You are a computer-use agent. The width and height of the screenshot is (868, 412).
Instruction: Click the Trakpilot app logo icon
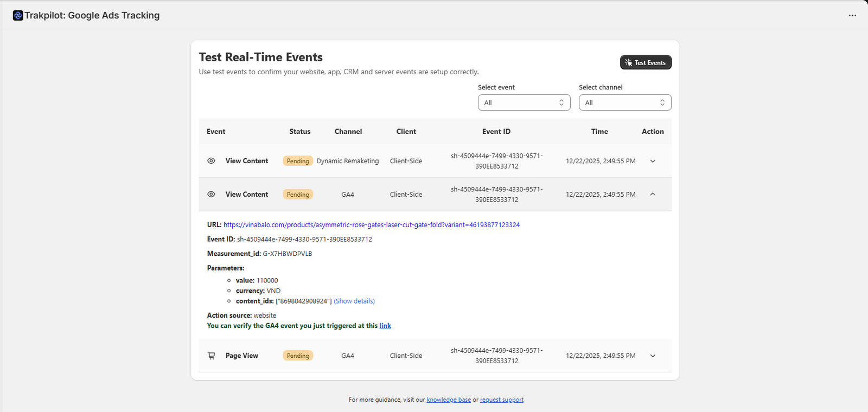point(18,16)
